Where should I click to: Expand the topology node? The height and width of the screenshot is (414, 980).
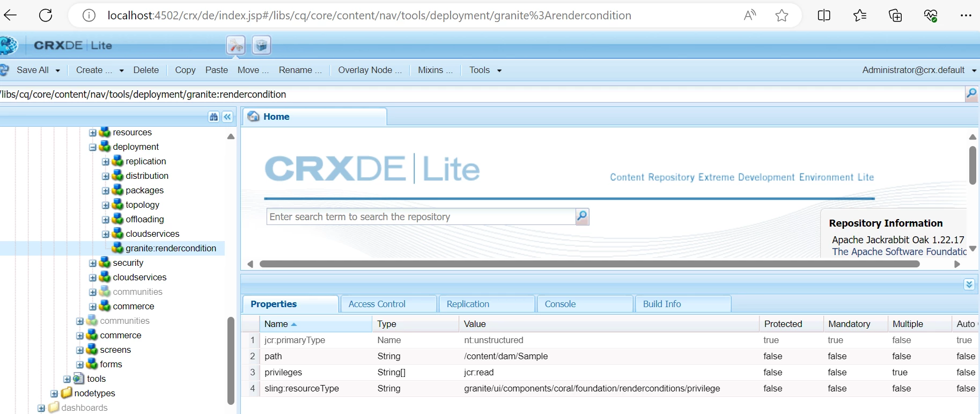(106, 205)
